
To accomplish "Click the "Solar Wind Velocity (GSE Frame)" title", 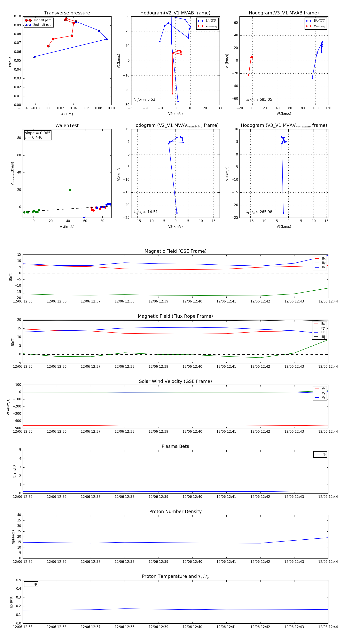I will point(175,382).
